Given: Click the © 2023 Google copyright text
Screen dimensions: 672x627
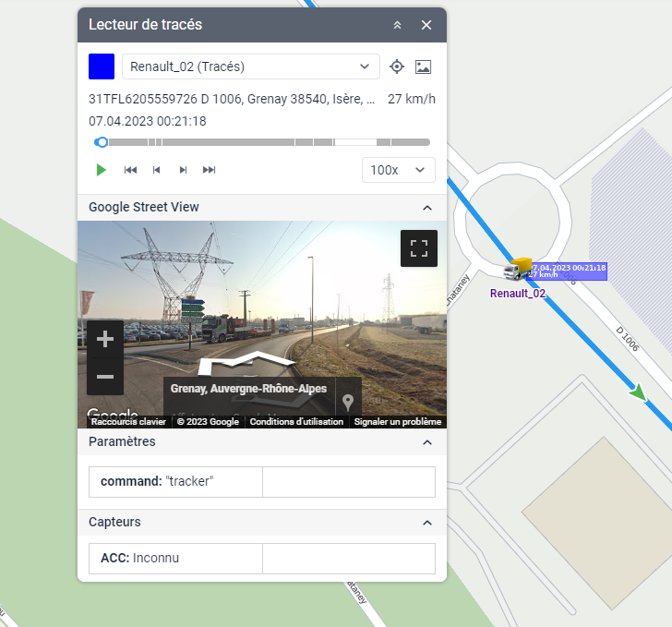Looking at the screenshot, I should (208, 422).
